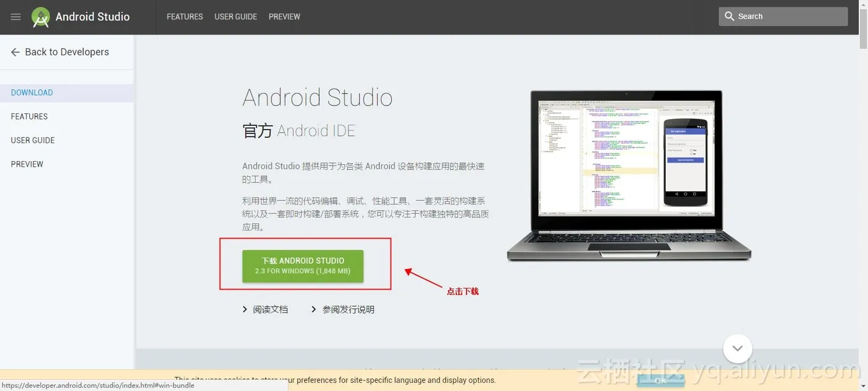Click the chevron before 阅读文档

245,309
